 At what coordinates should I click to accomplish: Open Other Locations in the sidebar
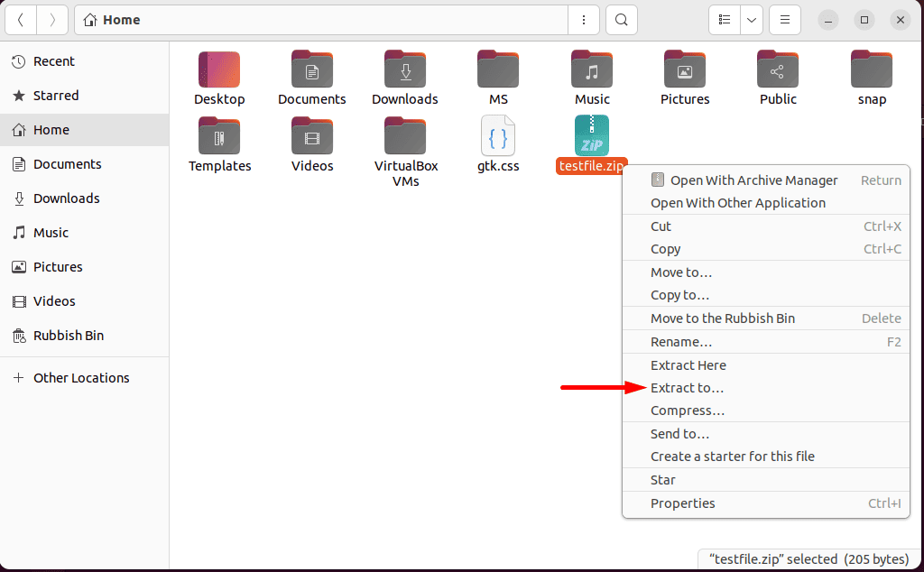pyautogui.click(x=80, y=377)
